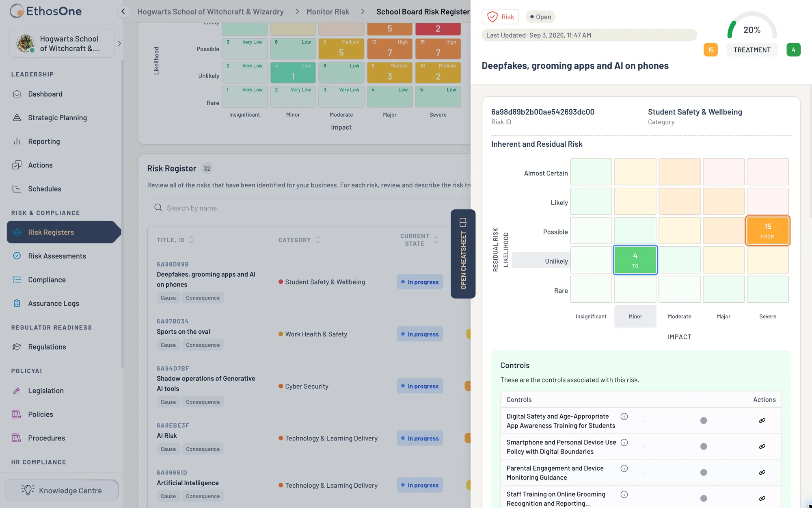Image resolution: width=812 pixels, height=508 pixels.
Task: Click Consequence tag under AI Risk
Action: click(203, 449)
